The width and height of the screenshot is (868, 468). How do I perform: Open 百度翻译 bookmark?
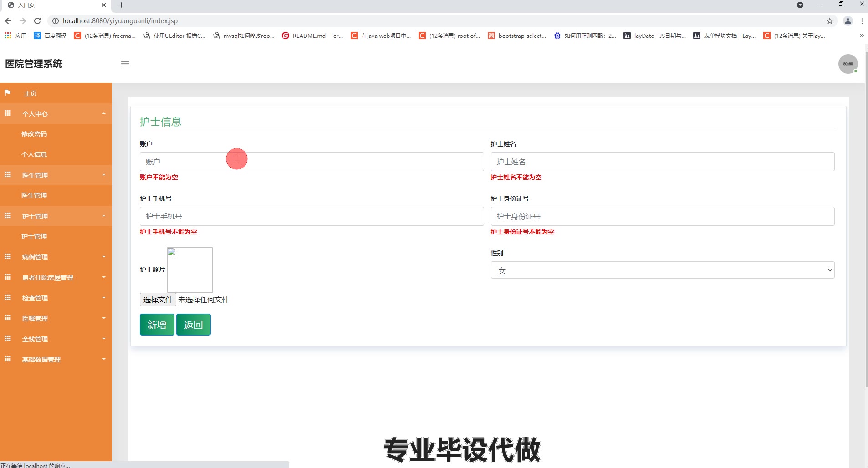pos(51,36)
